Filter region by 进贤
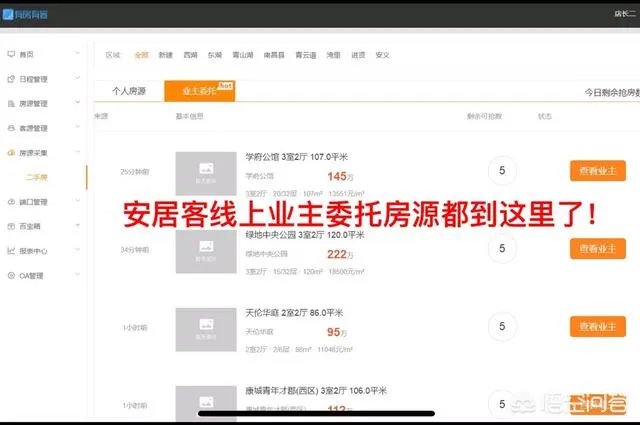This screenshot has width=640, height=425. (x=358, y=55)
